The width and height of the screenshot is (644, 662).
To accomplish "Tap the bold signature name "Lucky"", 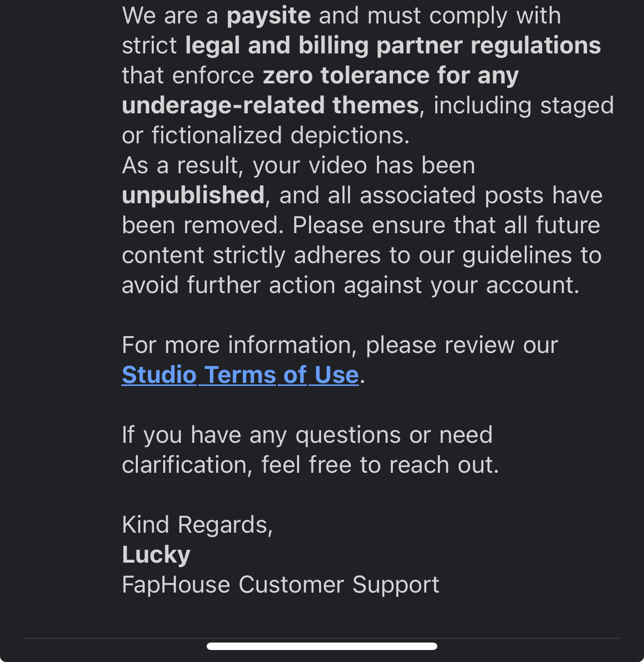I will 156,555.
